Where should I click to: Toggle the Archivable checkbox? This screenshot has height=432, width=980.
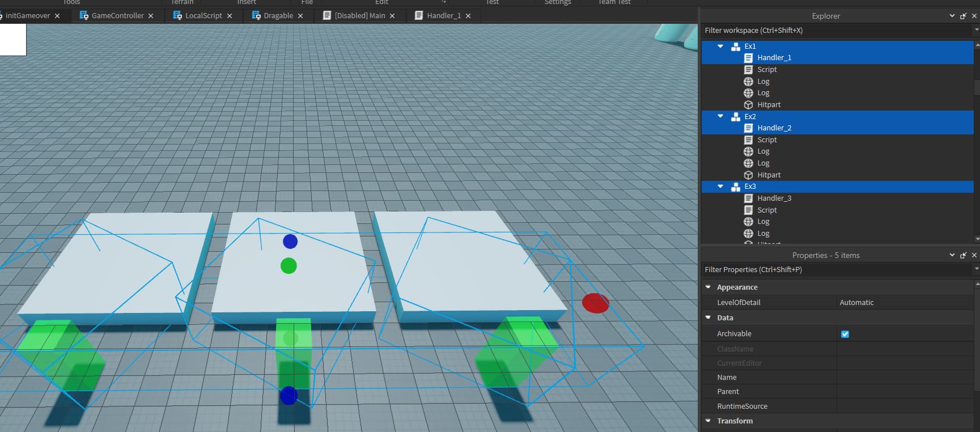tap(845, 334)
